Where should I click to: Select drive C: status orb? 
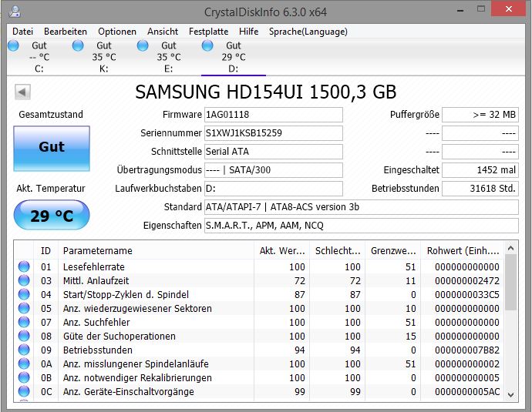click(13, 45)
